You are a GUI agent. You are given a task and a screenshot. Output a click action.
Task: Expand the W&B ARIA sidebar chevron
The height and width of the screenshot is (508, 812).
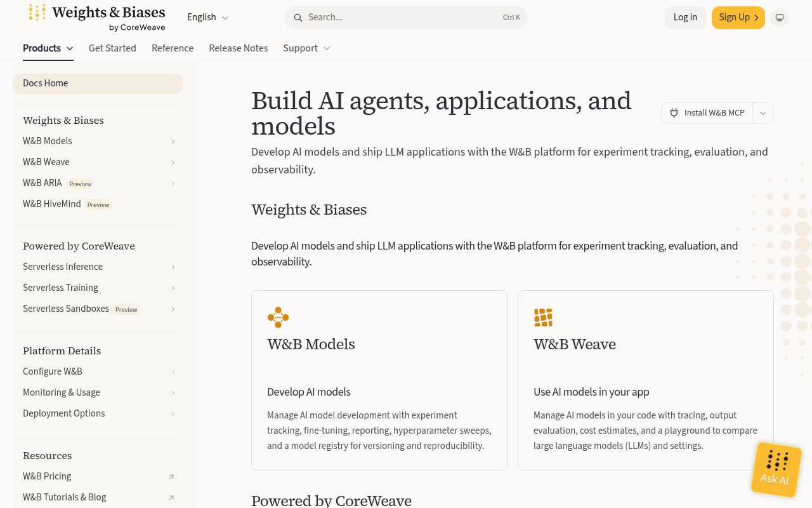[x=173, y=184]
